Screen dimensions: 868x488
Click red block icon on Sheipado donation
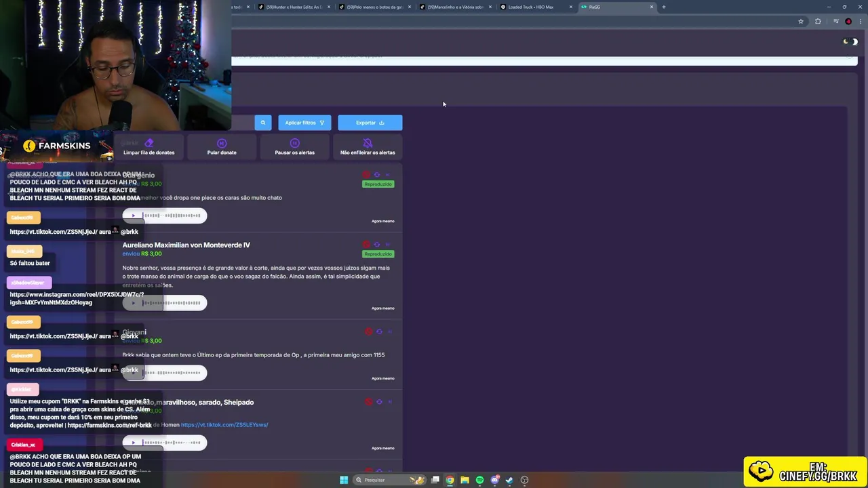coord(368,402)
